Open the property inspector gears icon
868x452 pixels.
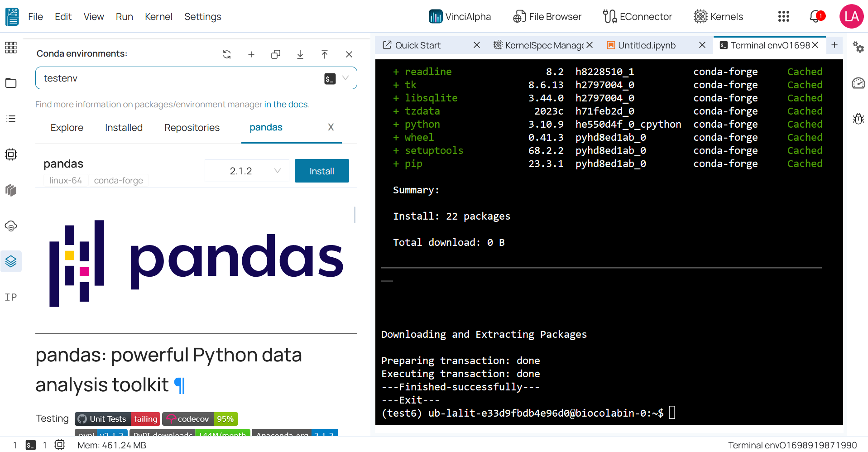(858, 47)
